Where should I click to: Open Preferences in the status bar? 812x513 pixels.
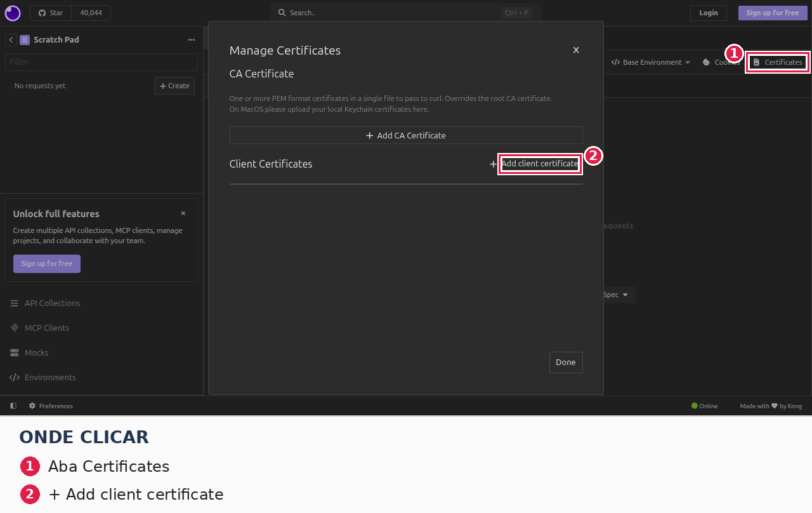point(51,406)
